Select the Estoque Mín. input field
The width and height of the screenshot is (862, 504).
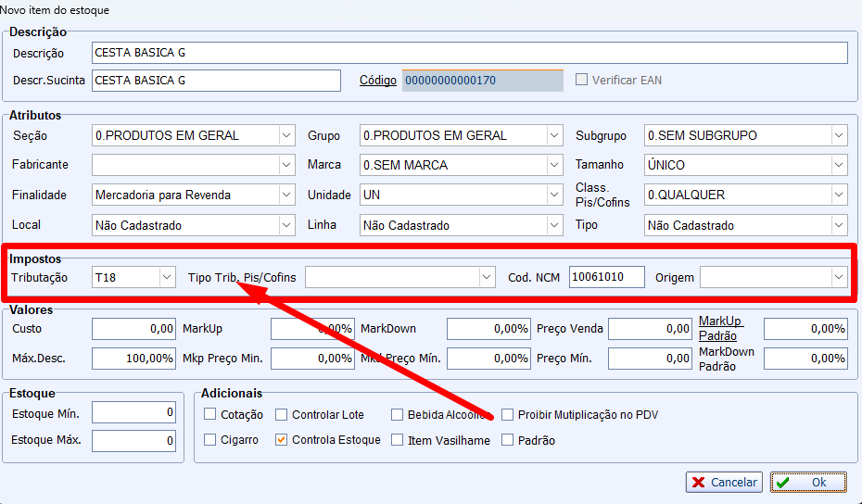tap(133, 412)
